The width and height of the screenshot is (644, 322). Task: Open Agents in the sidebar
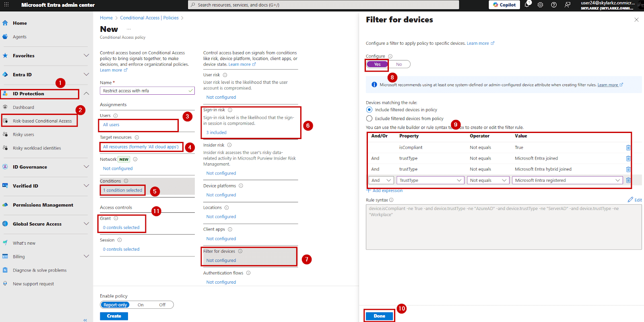point(20,37)
